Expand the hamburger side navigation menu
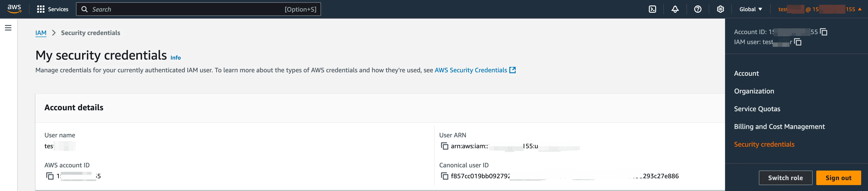This screenshot has width=868, height=191. pyautogui.click(x=8, y=28)
